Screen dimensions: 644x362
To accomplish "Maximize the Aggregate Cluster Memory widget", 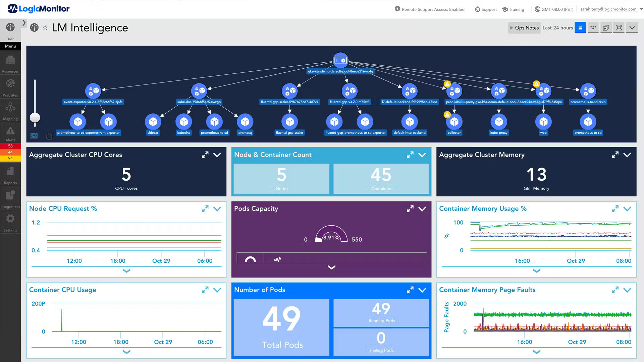I will tap(615, 155).
